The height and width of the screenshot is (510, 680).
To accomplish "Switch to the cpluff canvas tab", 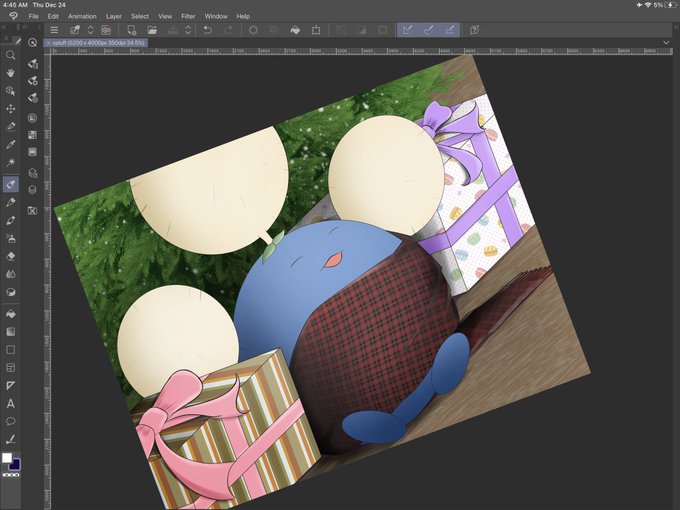I will pyautogui.click(x=98, y=43).
